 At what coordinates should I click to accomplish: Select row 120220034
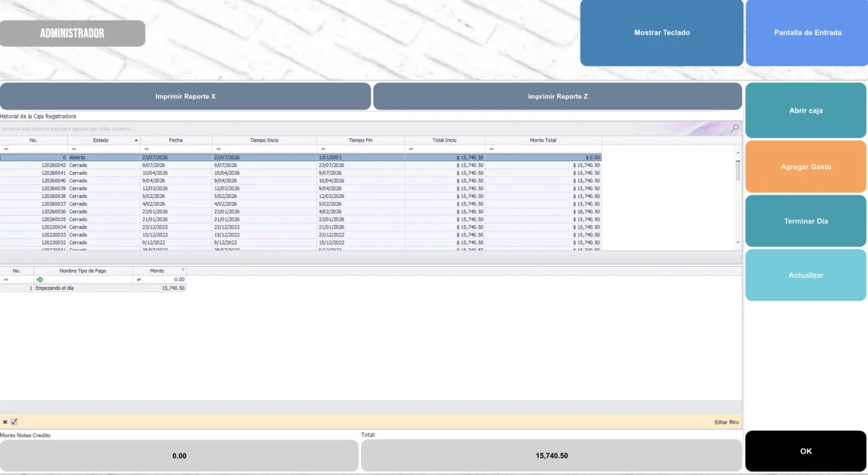[300, 227]
